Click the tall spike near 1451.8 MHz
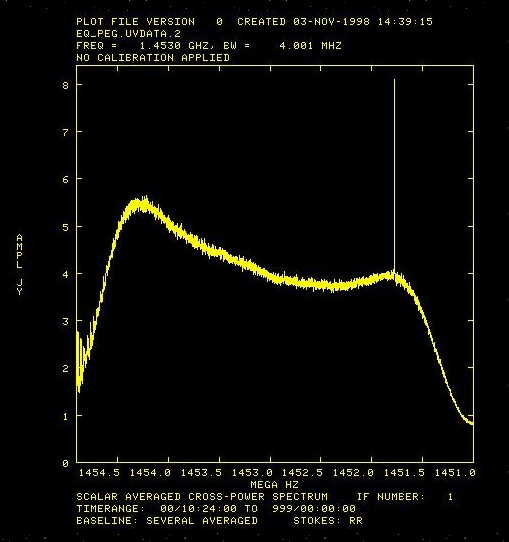 pyautogui.click(x=394, y=176)
